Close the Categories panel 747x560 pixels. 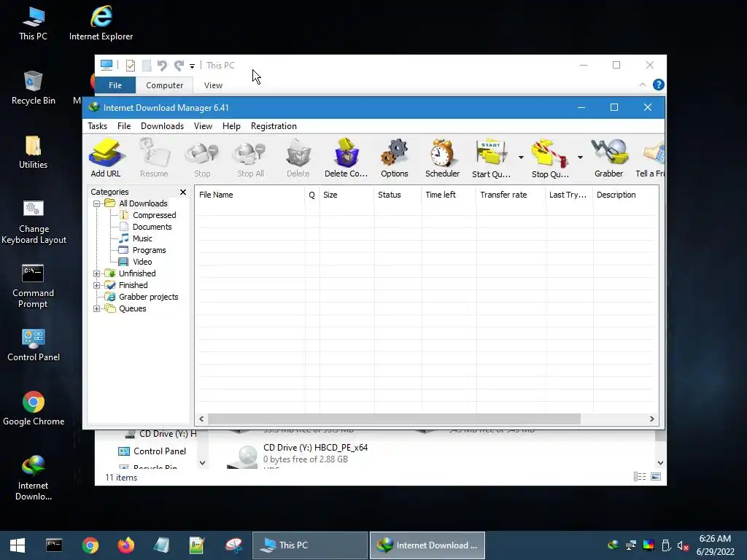[183, 192]
